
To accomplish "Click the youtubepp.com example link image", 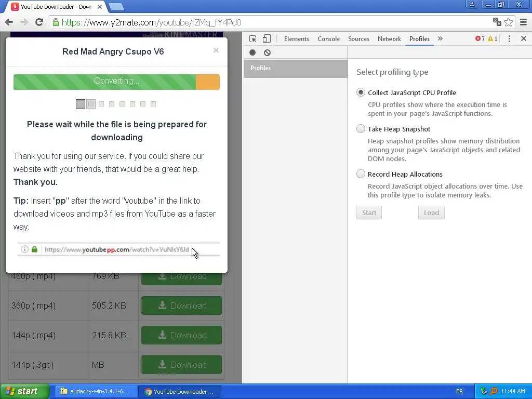I will coord(119,249).
